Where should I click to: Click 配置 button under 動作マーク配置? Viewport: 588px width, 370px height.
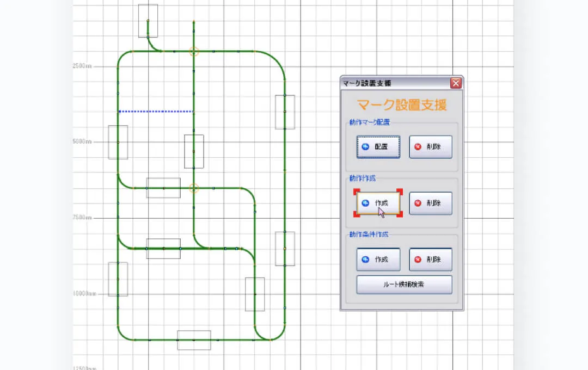(378, 147)
